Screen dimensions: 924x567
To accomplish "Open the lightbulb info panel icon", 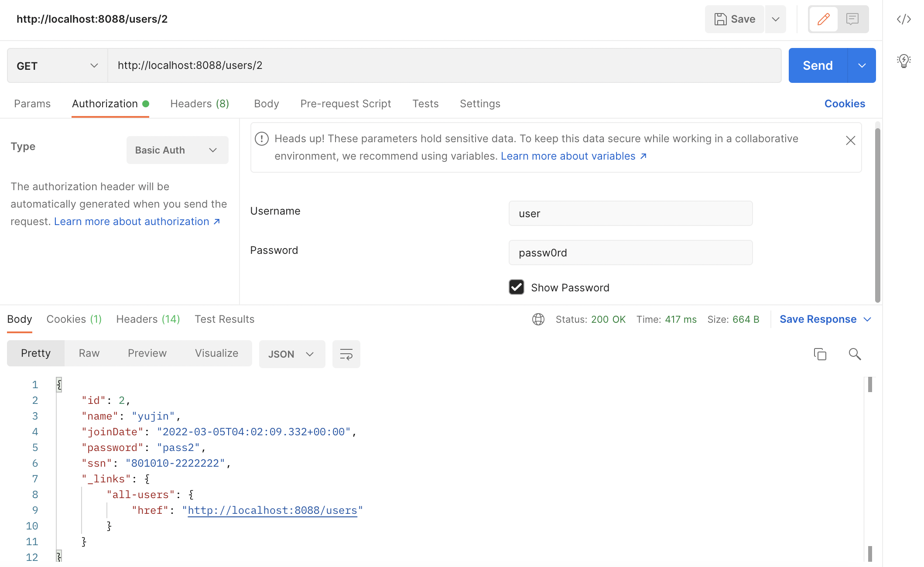I will click(x=903, y=61).
